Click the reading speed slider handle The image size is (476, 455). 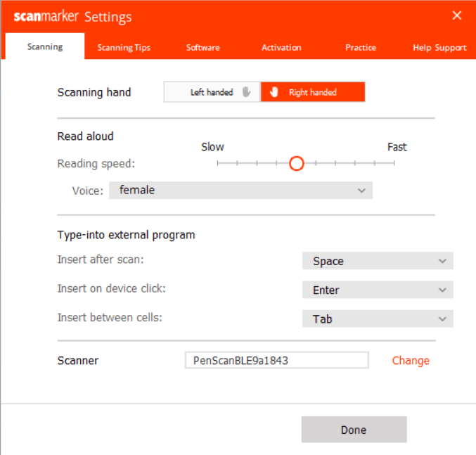296,163
